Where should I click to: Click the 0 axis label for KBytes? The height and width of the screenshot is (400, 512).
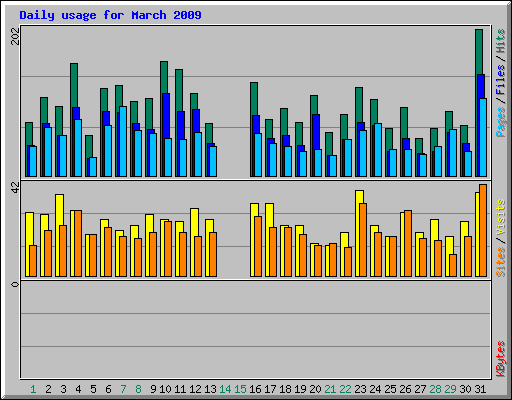click(x=15, y=284)
